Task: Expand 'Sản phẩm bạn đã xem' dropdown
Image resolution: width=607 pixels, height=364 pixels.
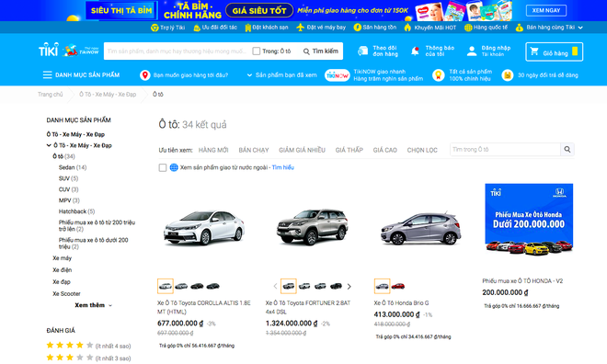Action: point(281,75)
